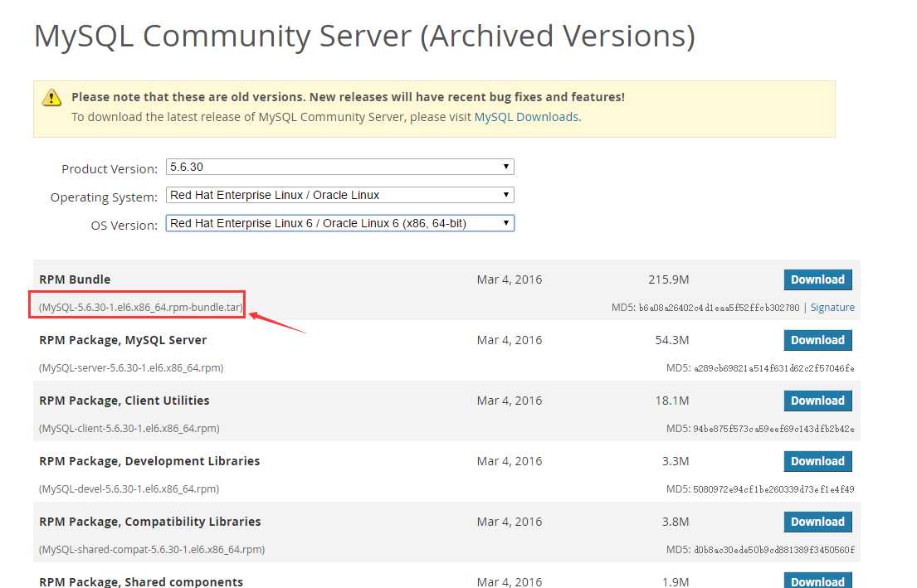Click the RPM Package, Client Utilities title

(x=124, y=401)
